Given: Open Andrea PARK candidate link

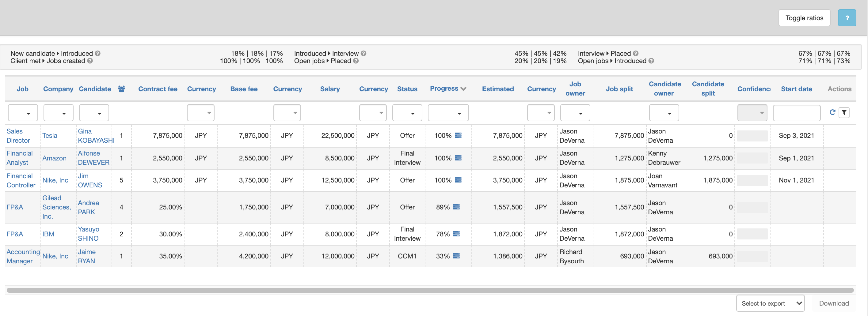Looking at the screenshot, I should (88, 207).
